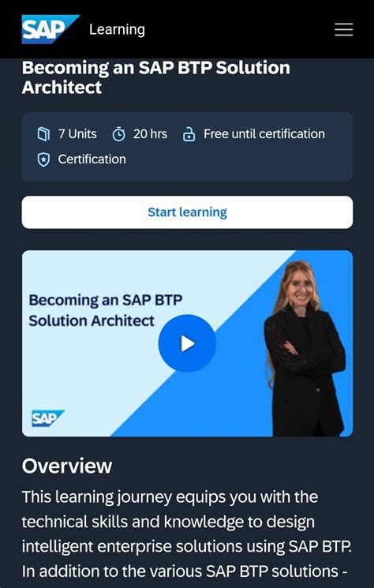The width and height of the screenshot is (374, 588).
Task: Click the Overview heading
Action: 67,466
